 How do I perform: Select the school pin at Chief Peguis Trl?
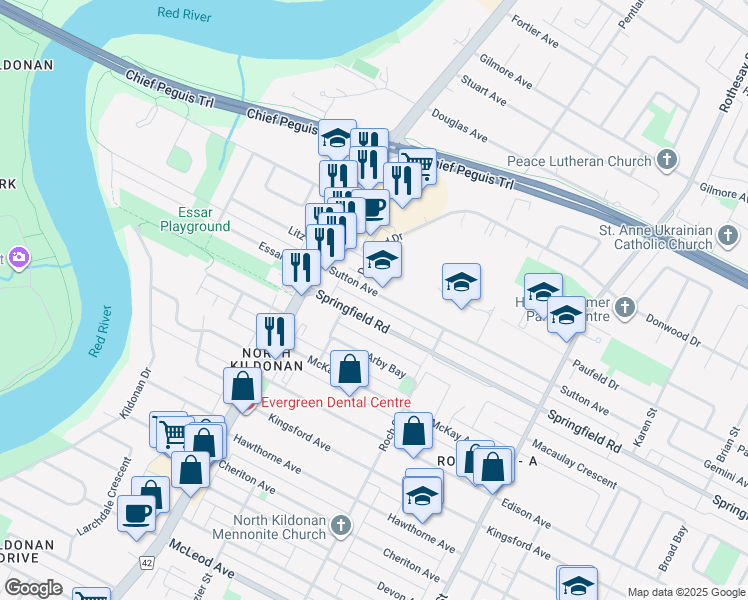tap(337, 139)
